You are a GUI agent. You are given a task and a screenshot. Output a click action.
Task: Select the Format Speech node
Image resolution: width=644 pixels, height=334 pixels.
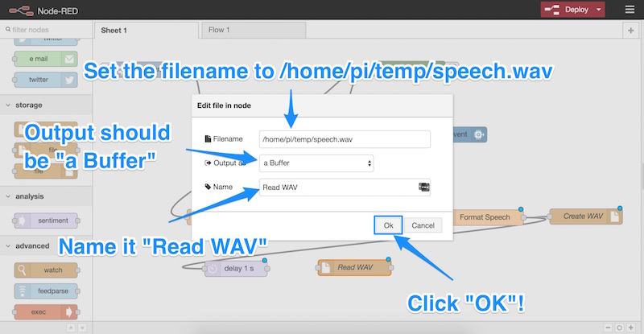[488, 217]
